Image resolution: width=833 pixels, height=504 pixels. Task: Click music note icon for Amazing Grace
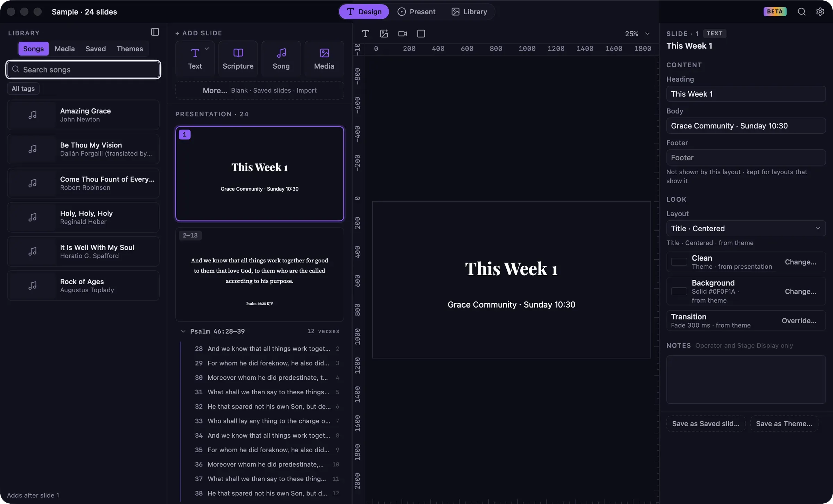pos(32,115)
